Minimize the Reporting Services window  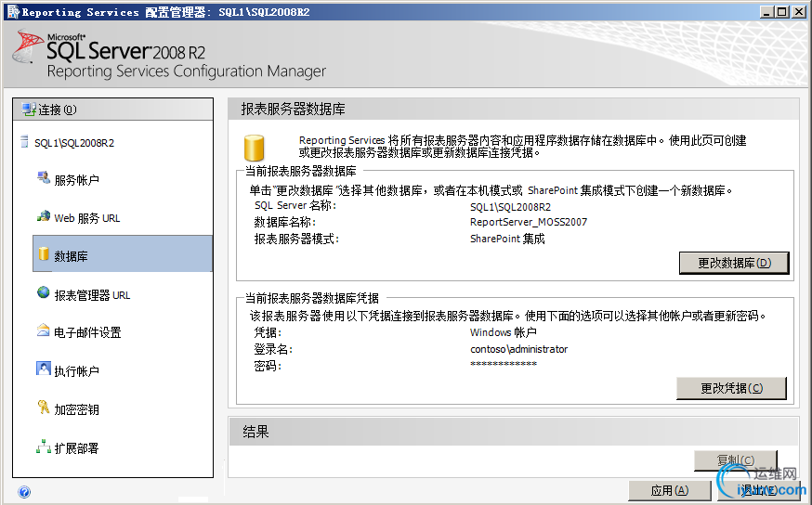click(x=767, y=12)
